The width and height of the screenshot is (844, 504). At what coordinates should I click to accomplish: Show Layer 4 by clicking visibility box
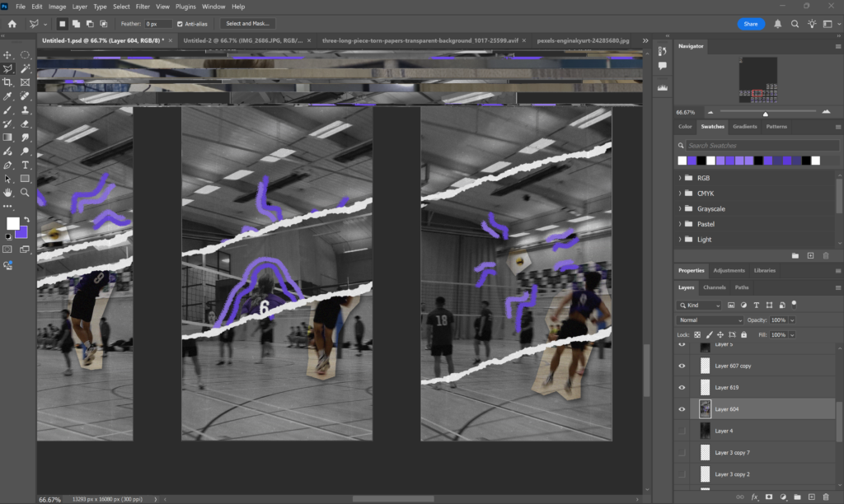tap(682, 431)
